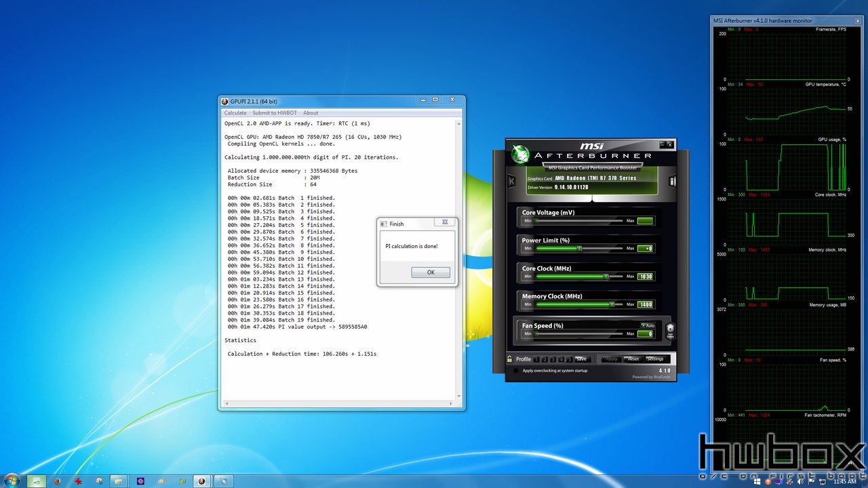The image size is (868, 488).
Task: Toggle Apply overclocking at system startup
Action: [516, 371]
